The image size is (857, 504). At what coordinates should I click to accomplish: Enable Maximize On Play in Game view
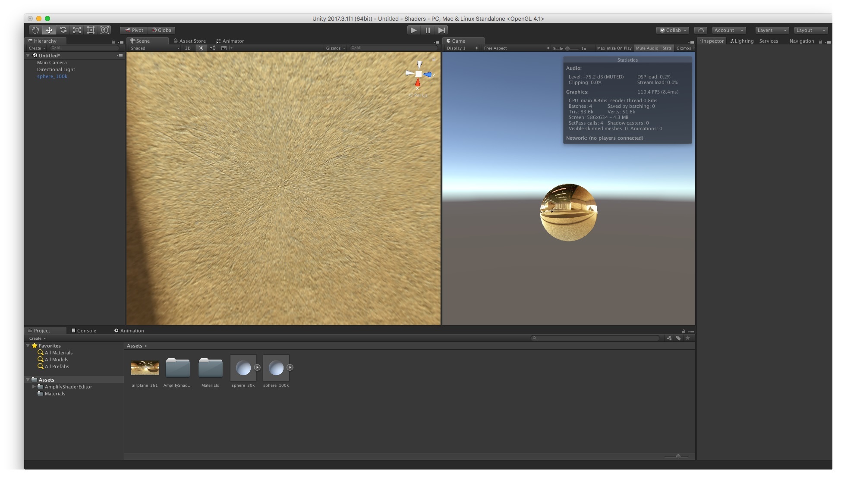614,48
